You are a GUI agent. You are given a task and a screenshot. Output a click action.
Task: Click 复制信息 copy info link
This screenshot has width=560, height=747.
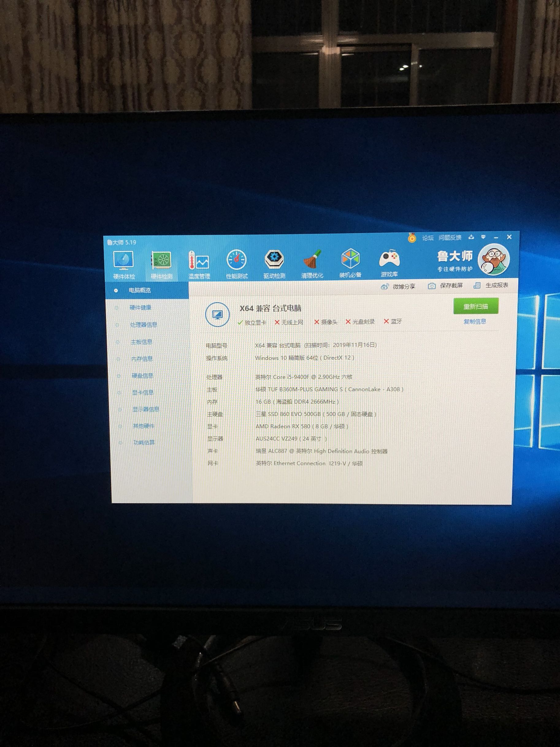click(x=474, y=321)
